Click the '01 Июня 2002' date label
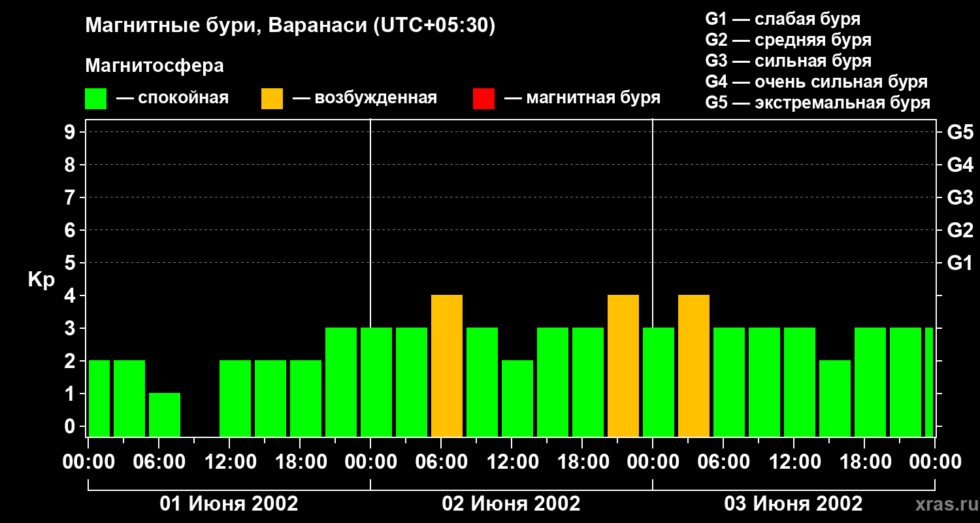The width and height of the screenshot is (980, 523). coord(229,504)
